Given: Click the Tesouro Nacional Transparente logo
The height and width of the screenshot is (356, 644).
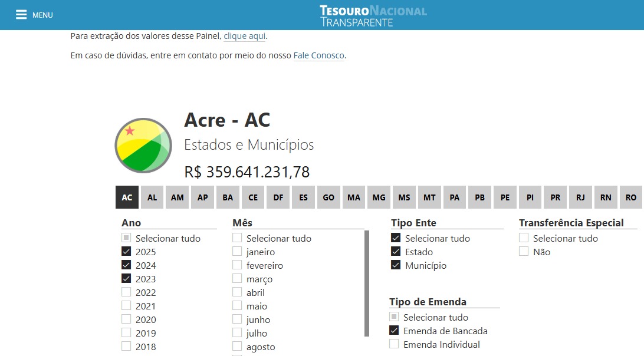Looking at the screenshot, I should 373,16.
